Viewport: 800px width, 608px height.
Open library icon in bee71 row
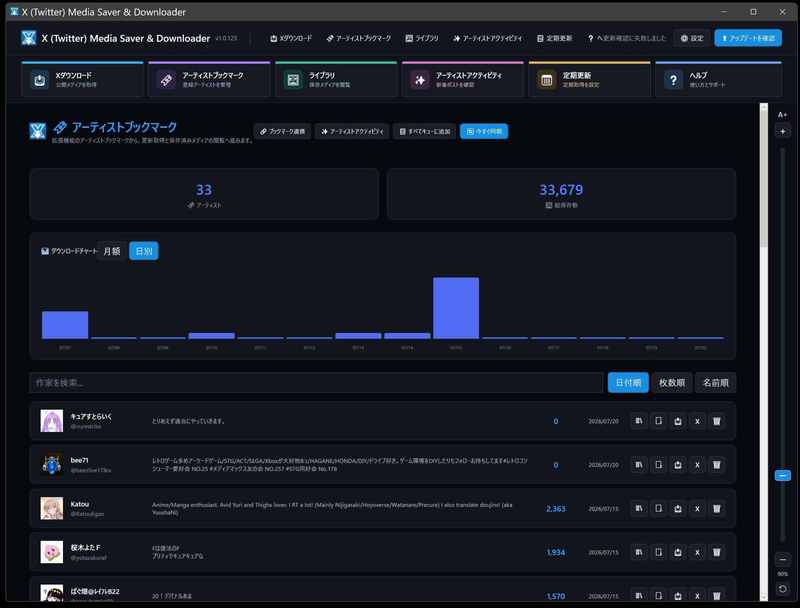pyautogui.click(x=639, y=465)
